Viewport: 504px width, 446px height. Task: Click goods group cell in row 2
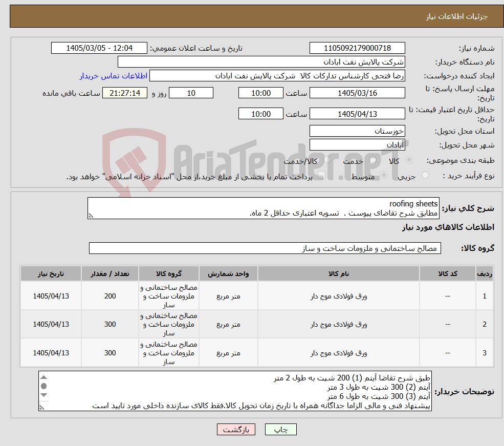click(x=169, y=324)
